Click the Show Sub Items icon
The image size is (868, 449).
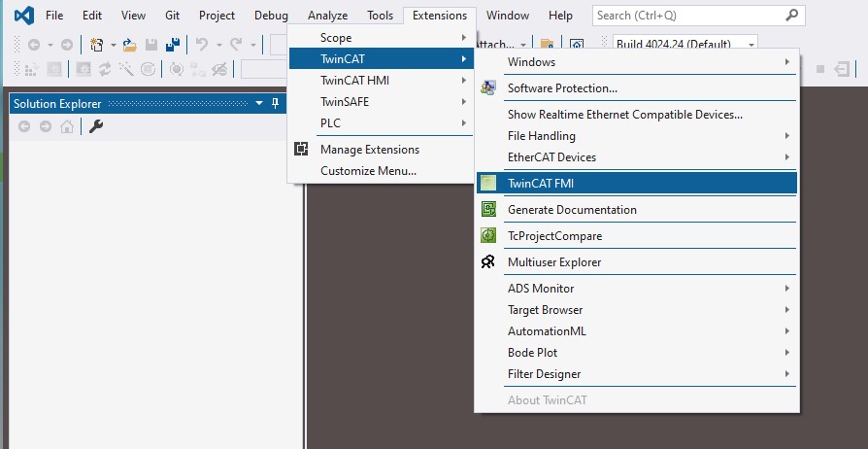pyautogui.click(x=198, y=69)
